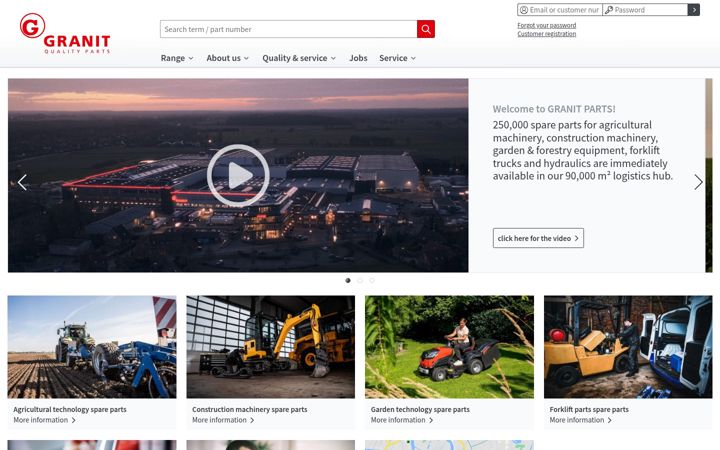Image resolution: width=720 pixels, height=450 pixels.
Task: Click the red search magnifier button
Action: 426,29
